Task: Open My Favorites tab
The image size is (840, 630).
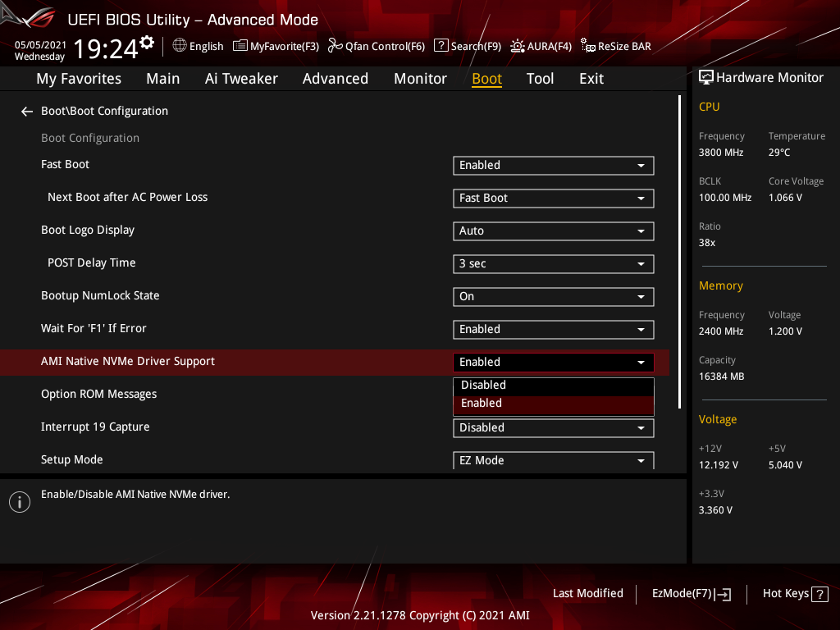Action: pos(79,79)
